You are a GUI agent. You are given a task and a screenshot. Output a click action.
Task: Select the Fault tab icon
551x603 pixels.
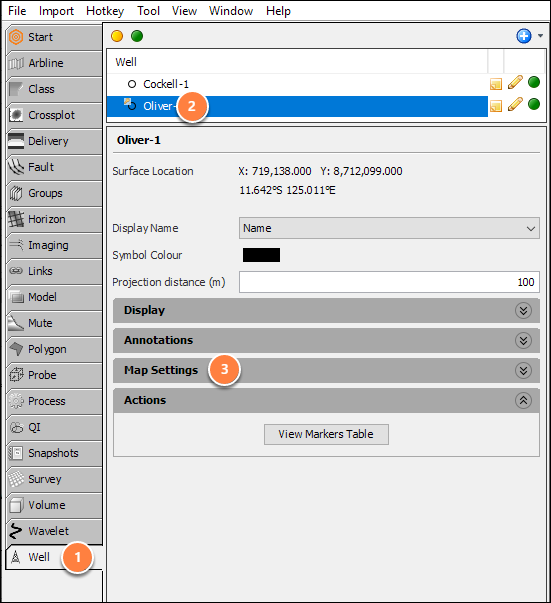click(16, 167)
